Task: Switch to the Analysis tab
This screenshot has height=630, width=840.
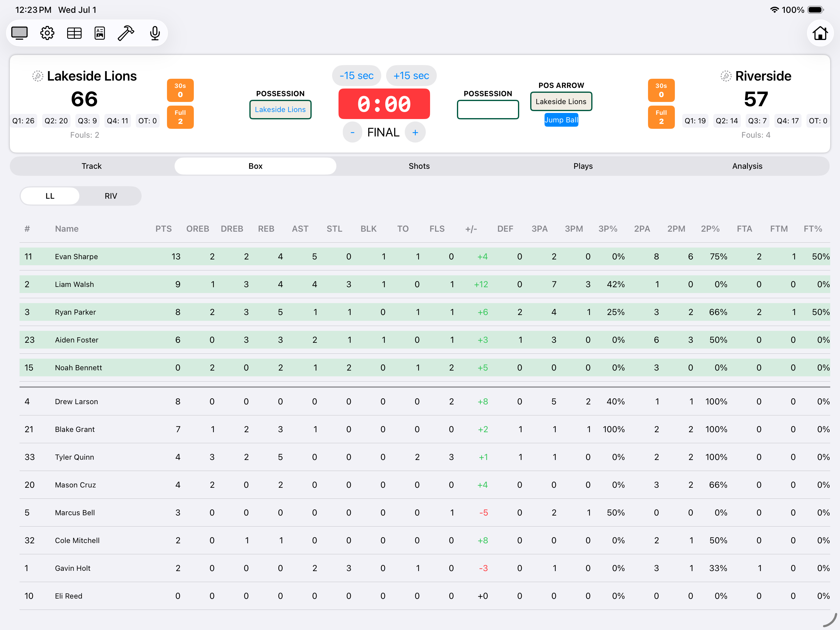Action: click(747, 166)
